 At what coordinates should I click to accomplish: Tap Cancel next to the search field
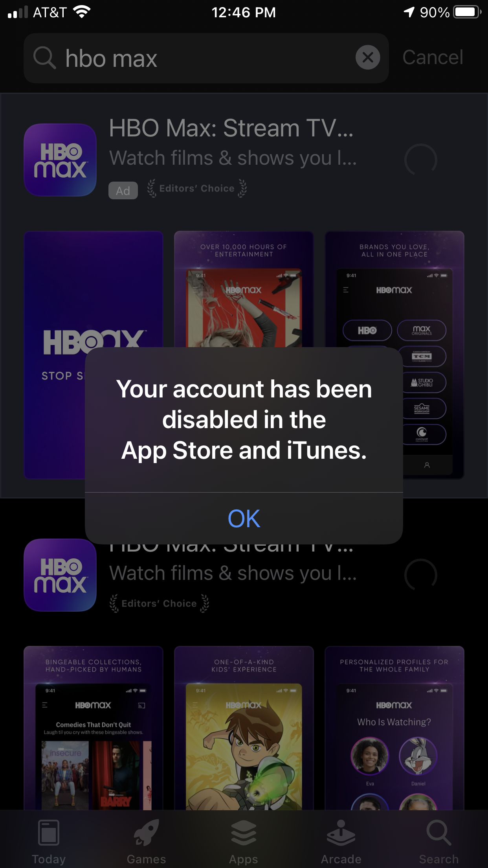(x=433, y=57)
